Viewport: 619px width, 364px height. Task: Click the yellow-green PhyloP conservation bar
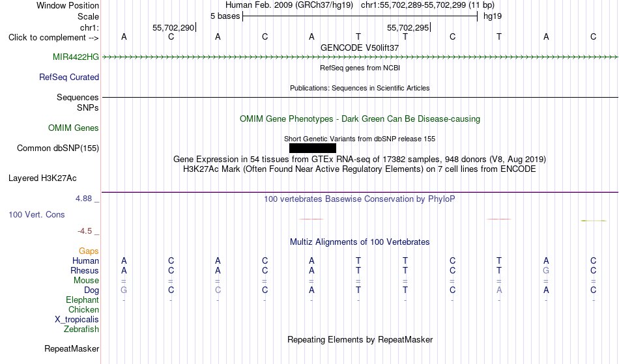click(x=594, y=221)
